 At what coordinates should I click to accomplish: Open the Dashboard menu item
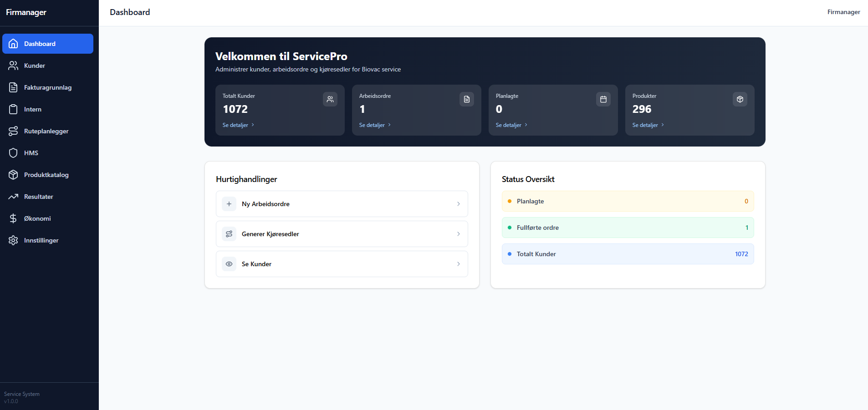(48, 44)
